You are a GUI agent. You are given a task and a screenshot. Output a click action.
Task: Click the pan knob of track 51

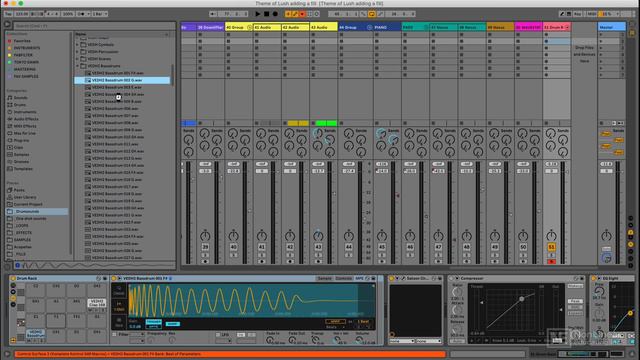[x=551, y=236]
